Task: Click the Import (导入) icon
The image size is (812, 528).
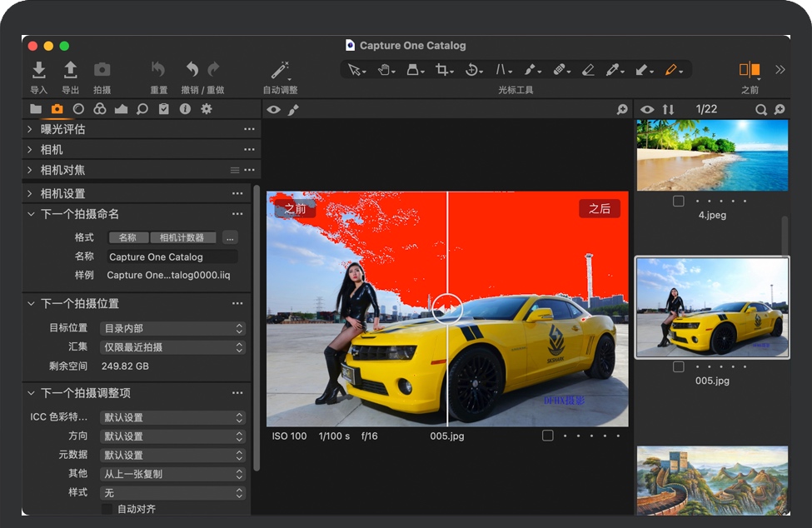Action: tap(38, 70)
